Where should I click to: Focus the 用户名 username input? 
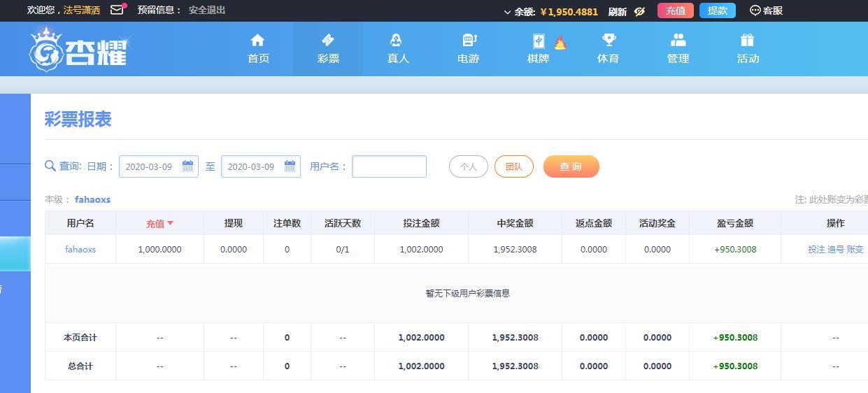[x=389, y=166]
